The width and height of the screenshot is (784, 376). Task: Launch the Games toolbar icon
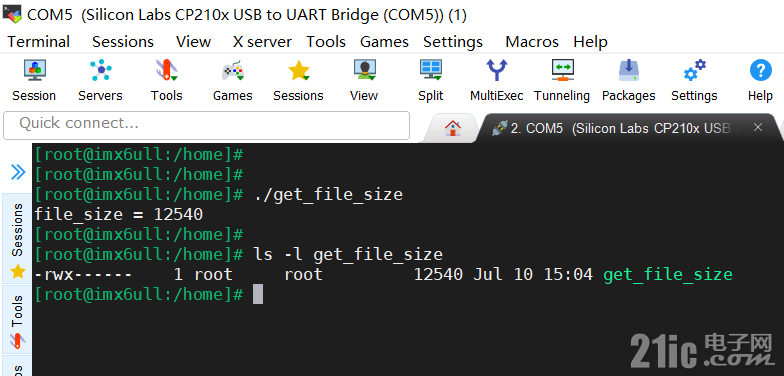point(232,70)
